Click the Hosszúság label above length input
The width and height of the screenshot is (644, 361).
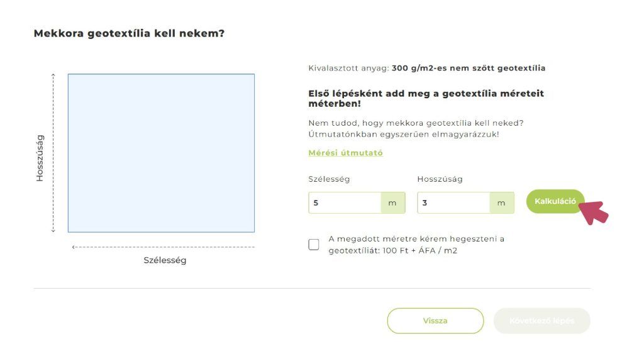click(440, 179)
